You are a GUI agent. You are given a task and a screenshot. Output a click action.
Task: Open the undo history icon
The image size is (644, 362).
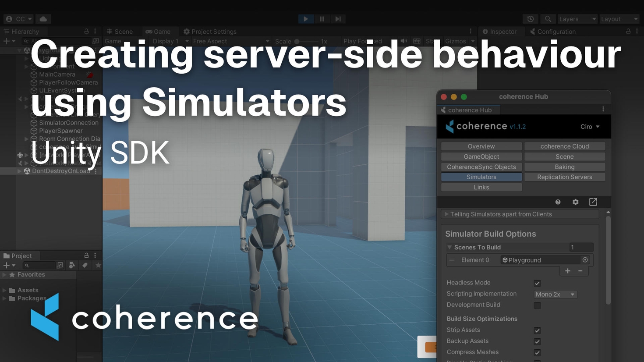531,19
